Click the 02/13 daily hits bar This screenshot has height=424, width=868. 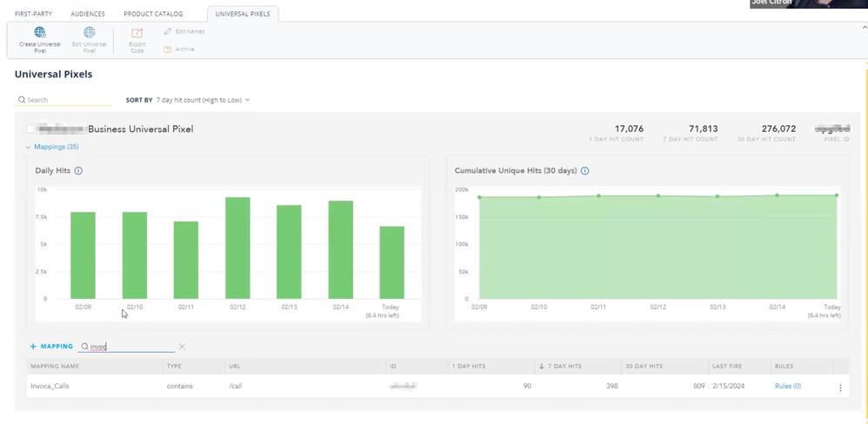pos(289,252)
